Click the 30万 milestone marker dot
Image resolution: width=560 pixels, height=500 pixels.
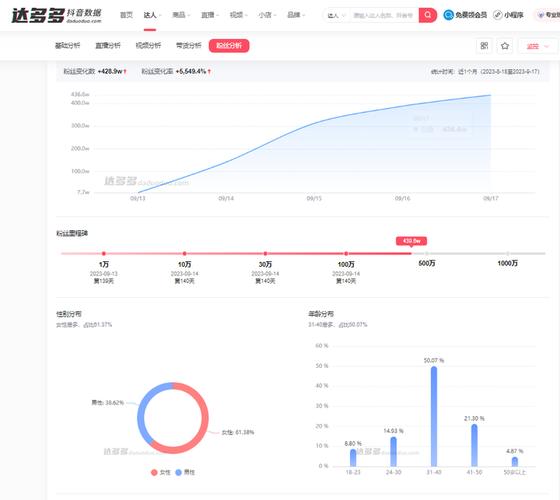[x=265, y=254]
